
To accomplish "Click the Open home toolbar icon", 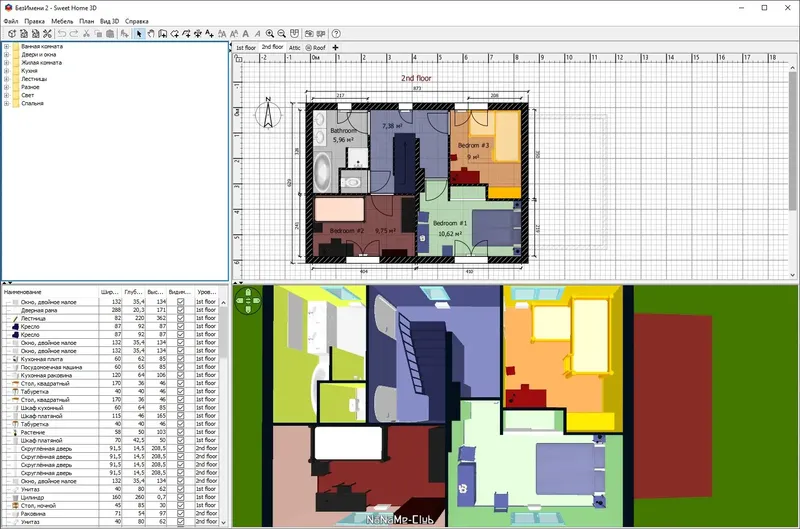I will click(23, 34).
